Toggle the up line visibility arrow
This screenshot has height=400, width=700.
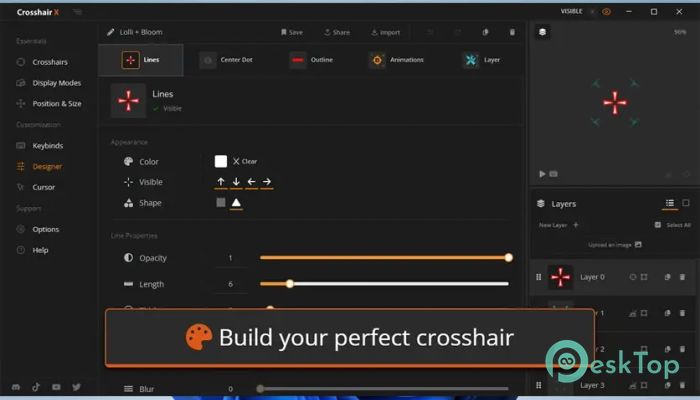[x=221, y=182]
